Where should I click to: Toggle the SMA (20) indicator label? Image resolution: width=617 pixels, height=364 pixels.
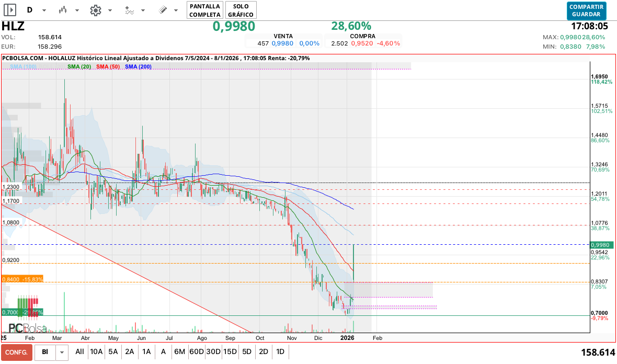pos(79,66)
